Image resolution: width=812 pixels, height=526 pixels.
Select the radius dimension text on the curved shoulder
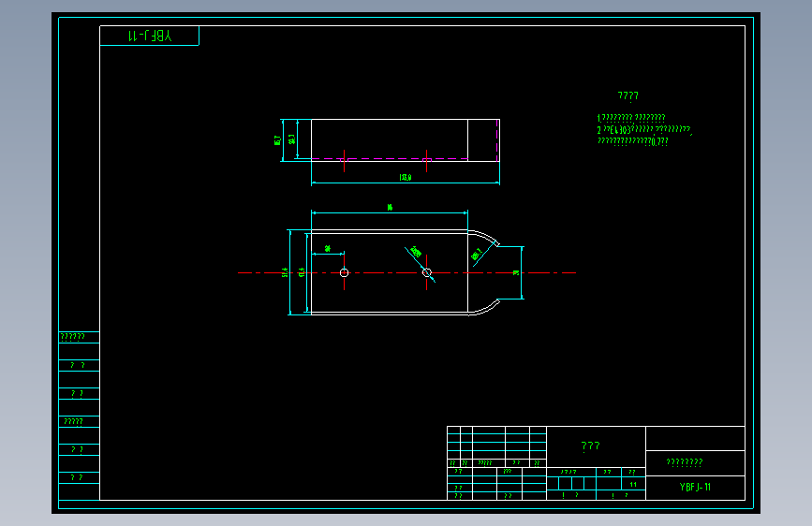point(477,255)
